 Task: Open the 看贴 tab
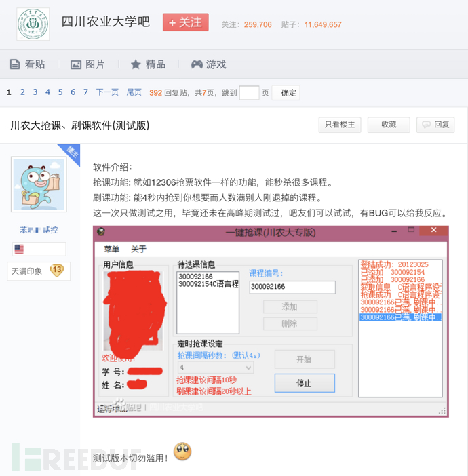28,64
